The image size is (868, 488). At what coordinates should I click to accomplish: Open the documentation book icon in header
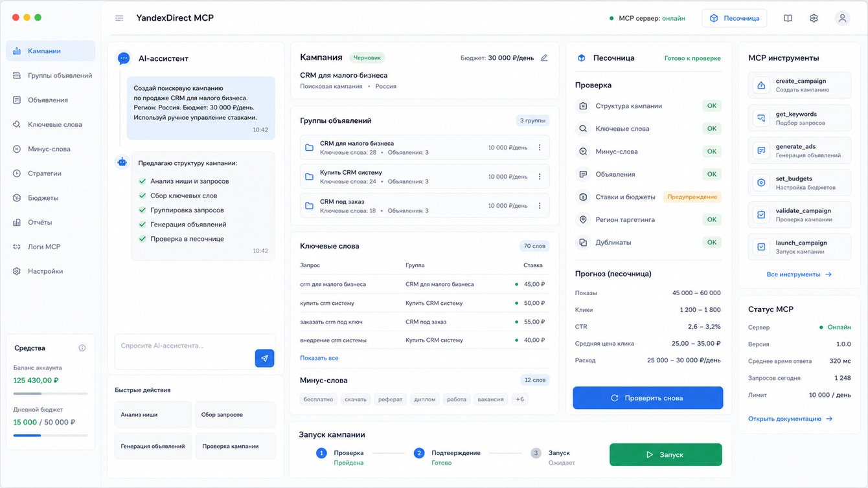click(x=788, y=18)
